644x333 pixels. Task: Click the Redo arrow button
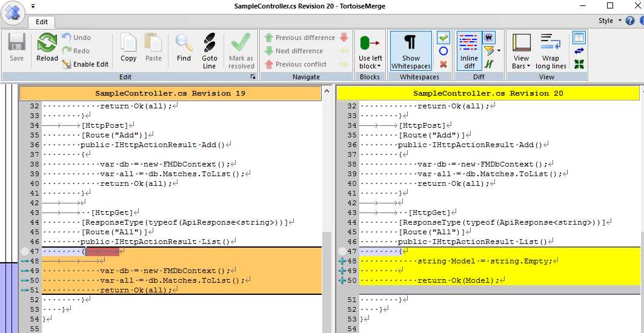click(76, 50)
